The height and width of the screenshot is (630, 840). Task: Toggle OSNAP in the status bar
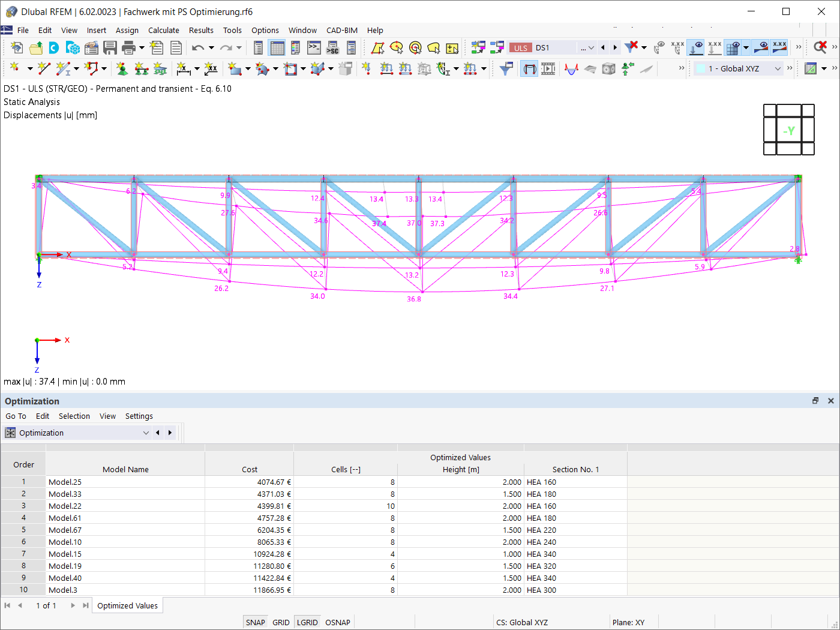pyautogui.click(x=338, y=622)
